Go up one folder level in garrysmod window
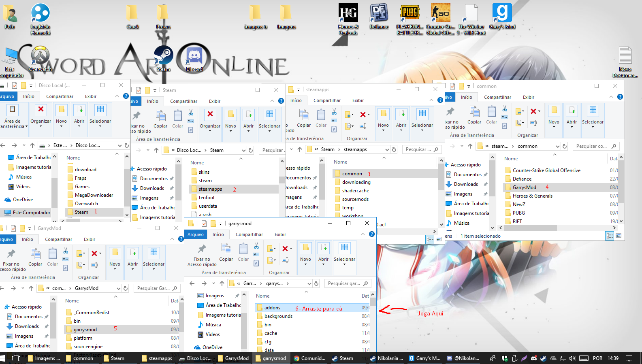 pyautogui.click(x=222, y=283)
